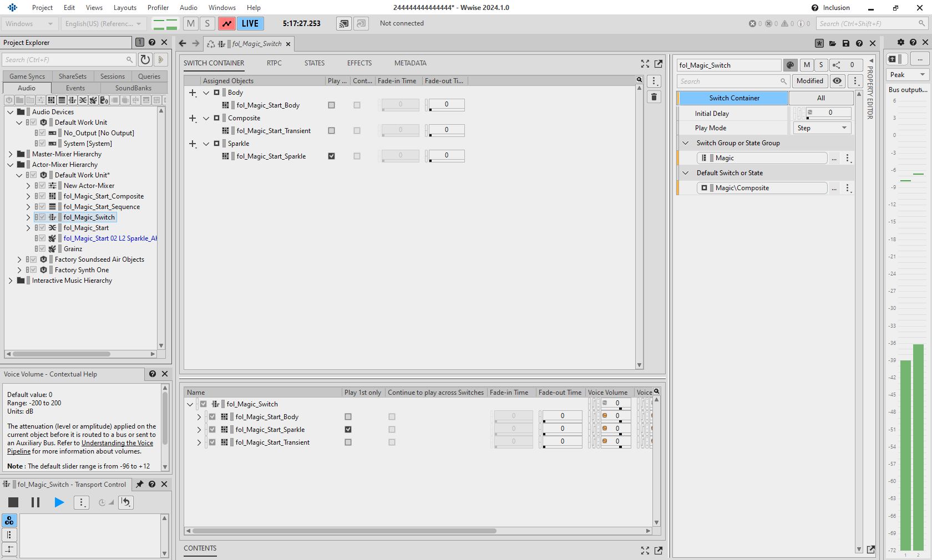Click the refresh icon beside Project Explorer search
This screenshot has width=932, height=560.
point(145,59)
